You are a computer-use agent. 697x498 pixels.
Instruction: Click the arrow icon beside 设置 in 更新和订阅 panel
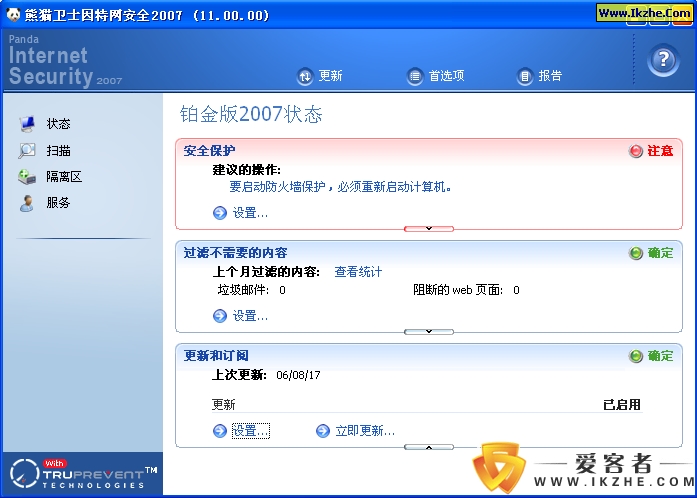click(220, 431)
